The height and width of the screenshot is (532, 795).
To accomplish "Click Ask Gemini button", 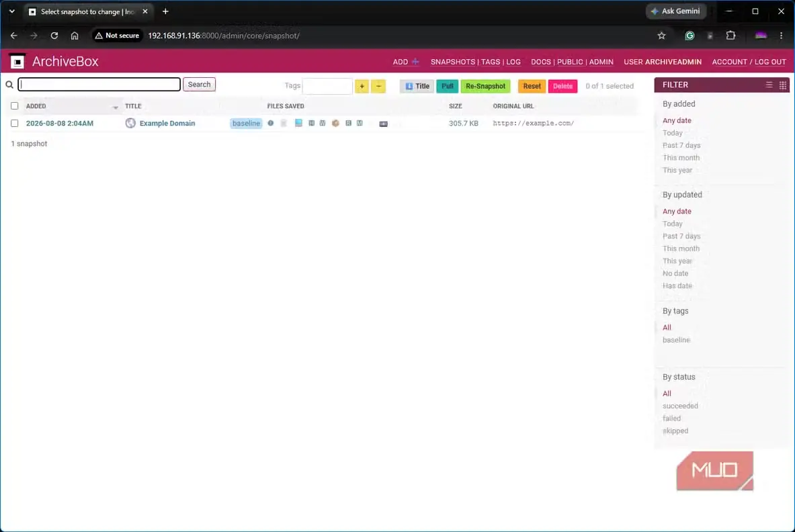I will [676, 11].
